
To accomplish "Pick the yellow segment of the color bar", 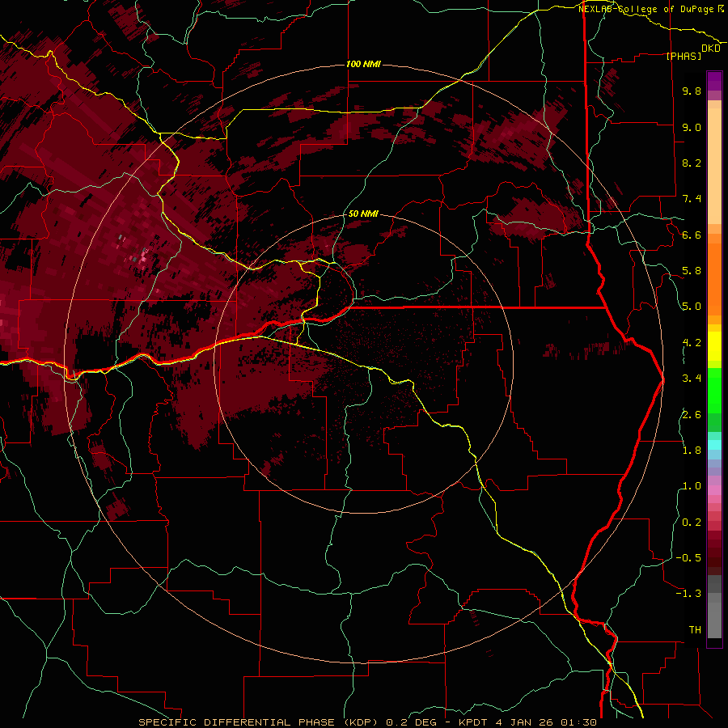I will point(714,346).
